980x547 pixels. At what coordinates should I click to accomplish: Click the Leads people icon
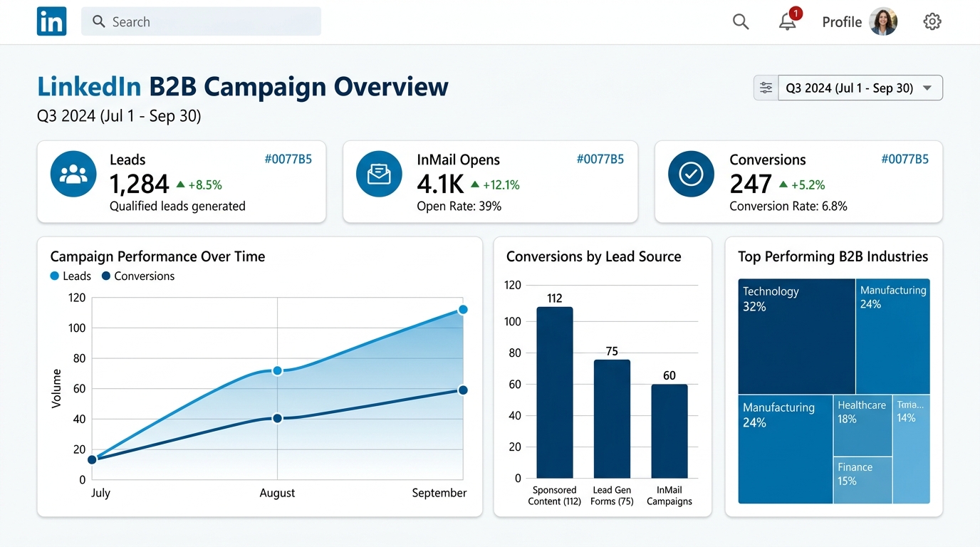coord(73,174)
